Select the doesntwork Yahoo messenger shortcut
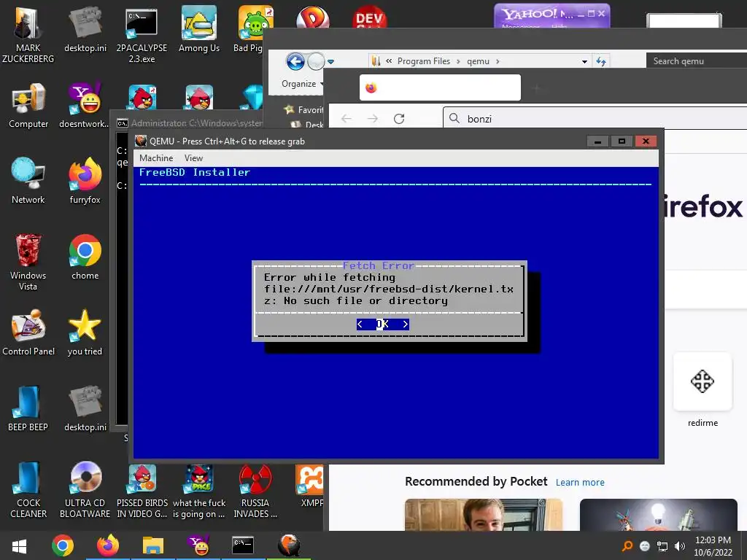Screen dimensions: 747x560 pos(85,106)
